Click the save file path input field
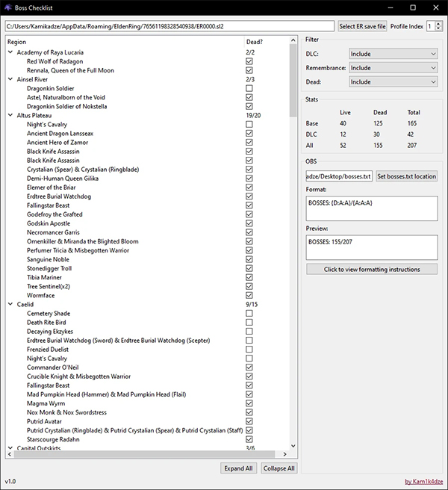This screenshot has height=490, width=448. [x=169, y=26]
